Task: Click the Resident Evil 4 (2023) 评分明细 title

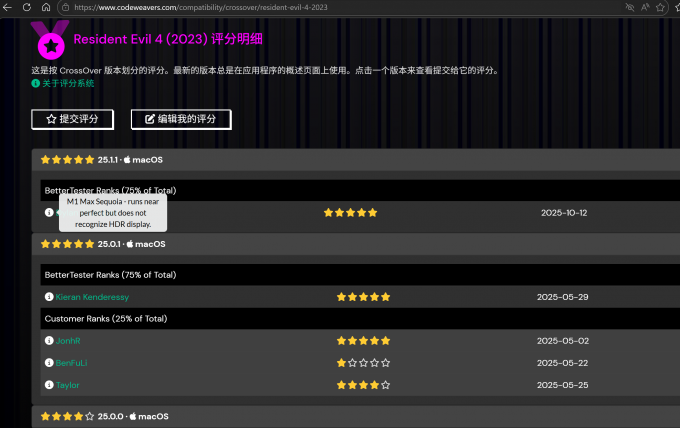Action: click(x=168, y=39)
